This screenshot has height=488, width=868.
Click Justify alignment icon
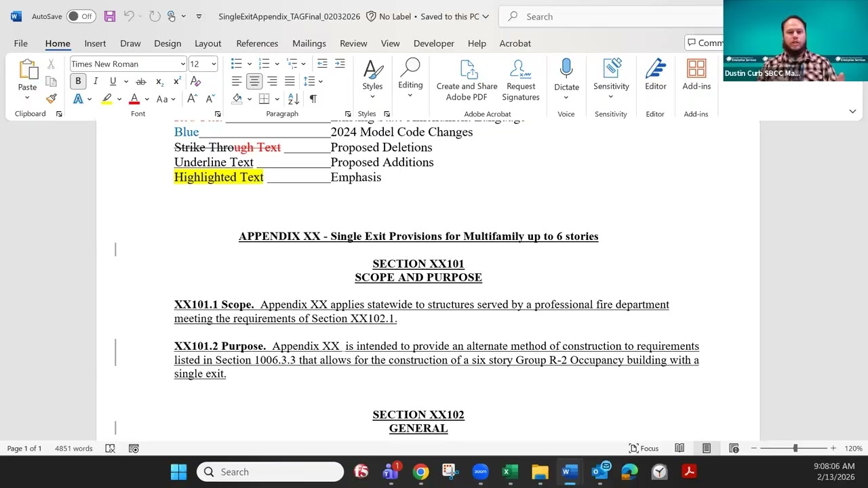[x=289, y=81]
